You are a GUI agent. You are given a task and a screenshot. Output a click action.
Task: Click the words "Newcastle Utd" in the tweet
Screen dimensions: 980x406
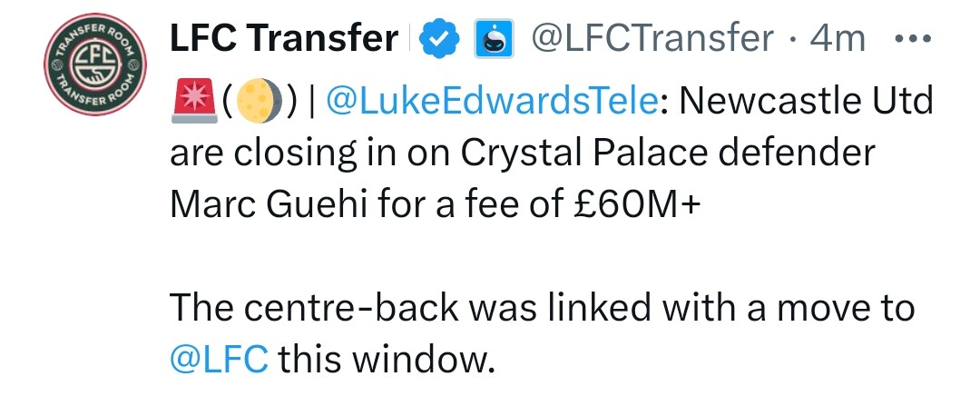807,103
